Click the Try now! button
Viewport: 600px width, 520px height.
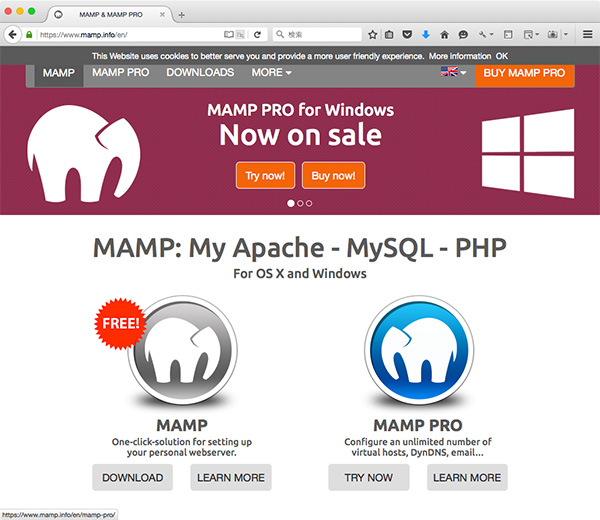point(266,176)
